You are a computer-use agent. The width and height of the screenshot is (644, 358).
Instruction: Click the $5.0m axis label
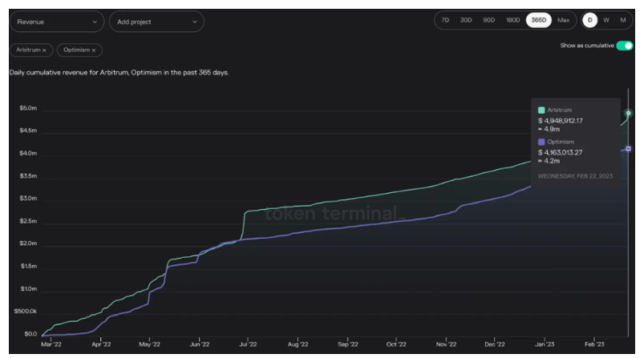click(x=28, y=108)
